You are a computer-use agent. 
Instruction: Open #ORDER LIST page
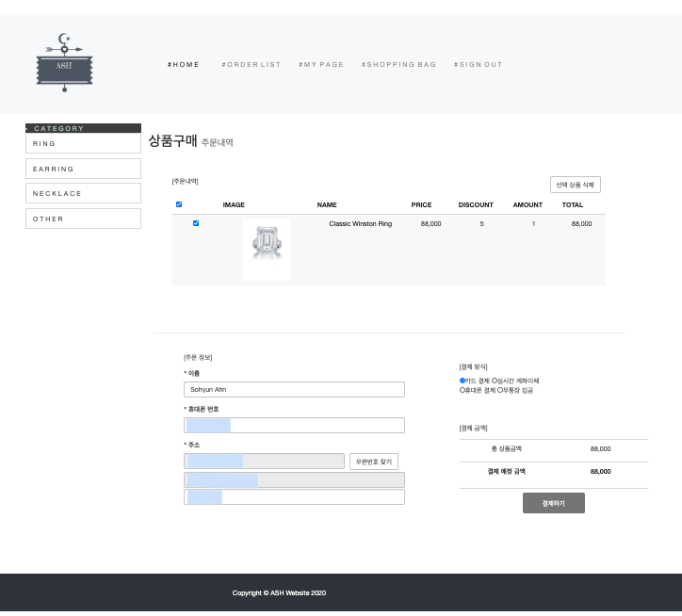tap(251, 64)
